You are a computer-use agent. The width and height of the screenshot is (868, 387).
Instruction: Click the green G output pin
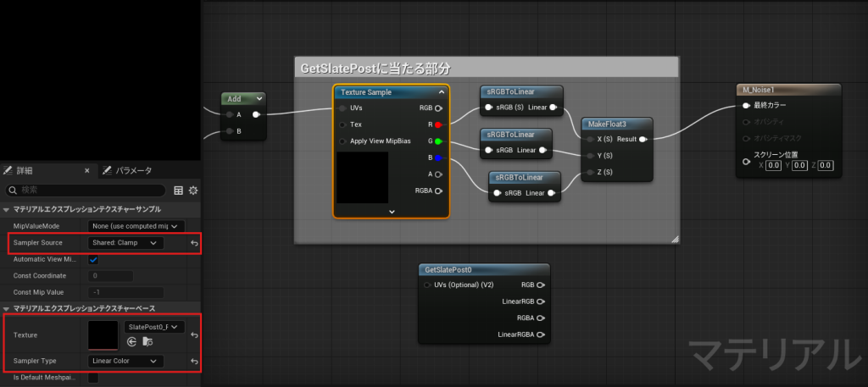[438, 141]
